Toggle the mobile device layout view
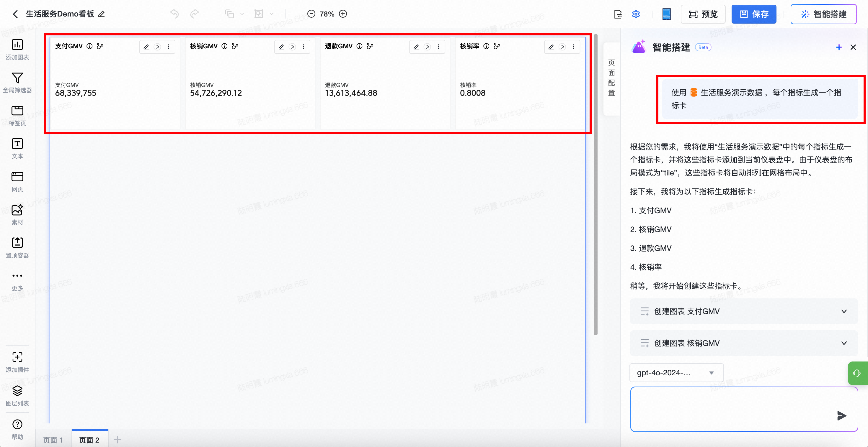 666,14
